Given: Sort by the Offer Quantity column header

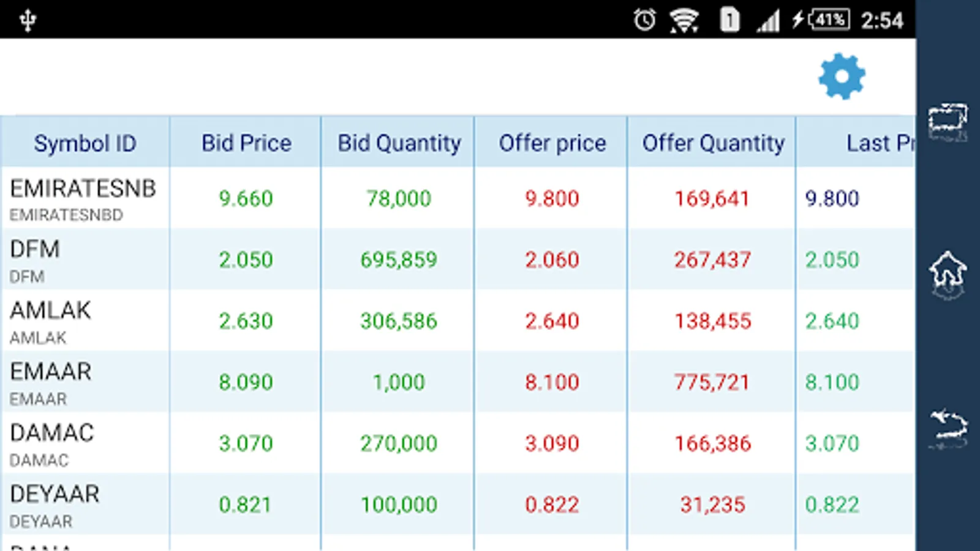Looking at the screenshot, I should (x=713, y=143).
